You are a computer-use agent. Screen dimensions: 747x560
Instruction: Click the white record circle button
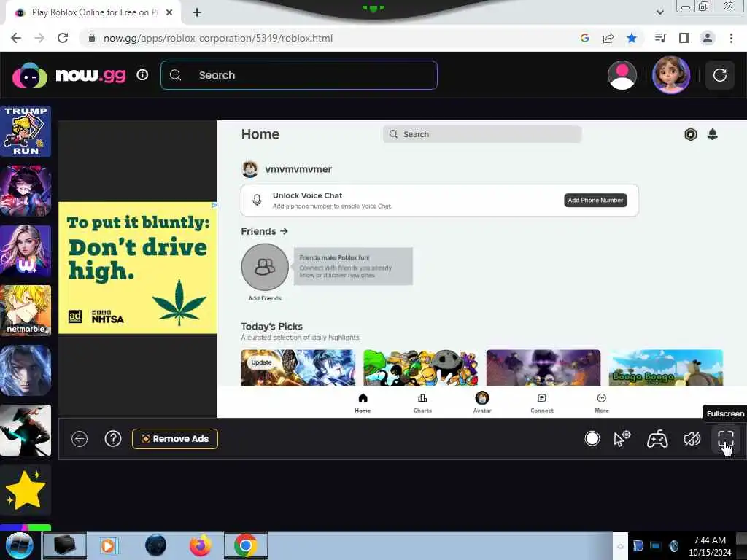pyautogui.click(x=592, y=438)
